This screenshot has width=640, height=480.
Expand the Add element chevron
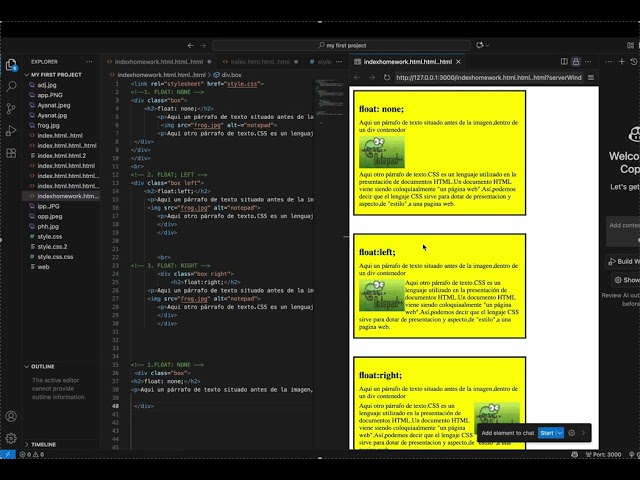[x=583, y=433]
